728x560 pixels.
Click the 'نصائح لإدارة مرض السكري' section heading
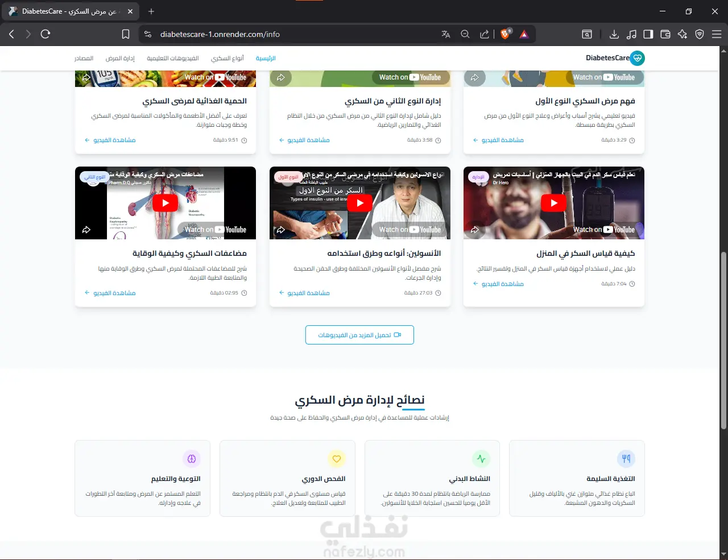[359, 400]
